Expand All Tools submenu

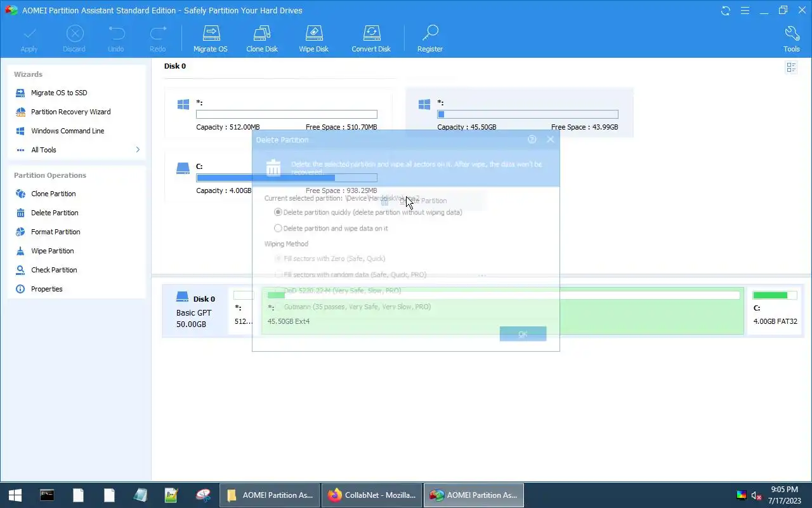click(x=76, y=150)
